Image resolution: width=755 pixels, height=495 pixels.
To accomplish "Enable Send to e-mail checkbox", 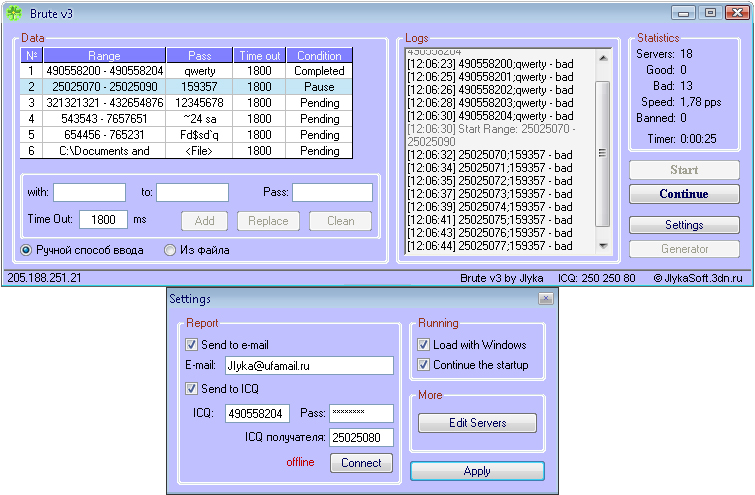I will pos(193,345).
